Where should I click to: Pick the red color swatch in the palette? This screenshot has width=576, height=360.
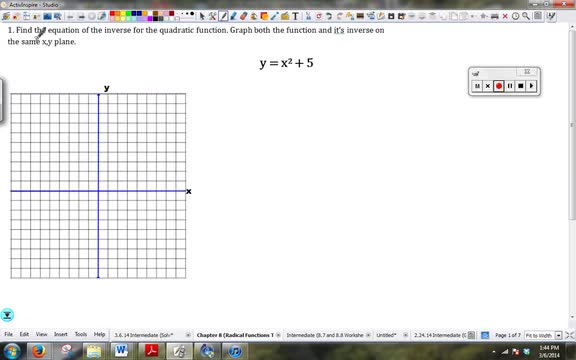pyautogui.click(x=112, y=14)
